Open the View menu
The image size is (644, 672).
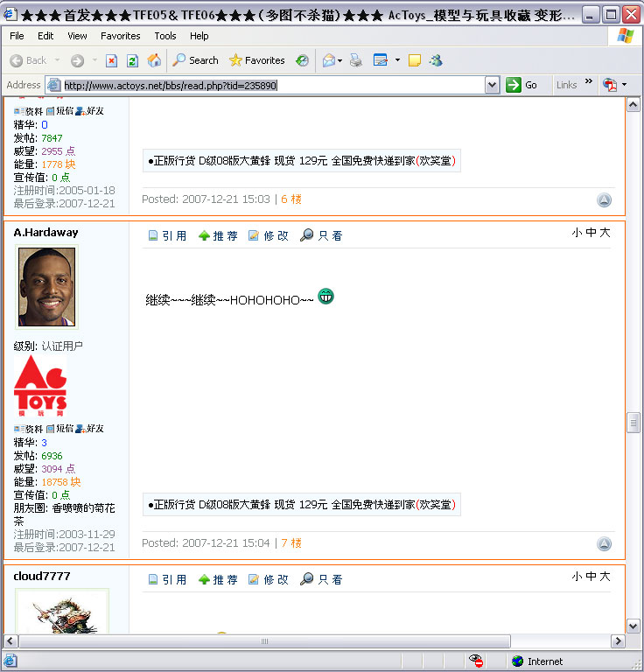[x=77, y=36]
